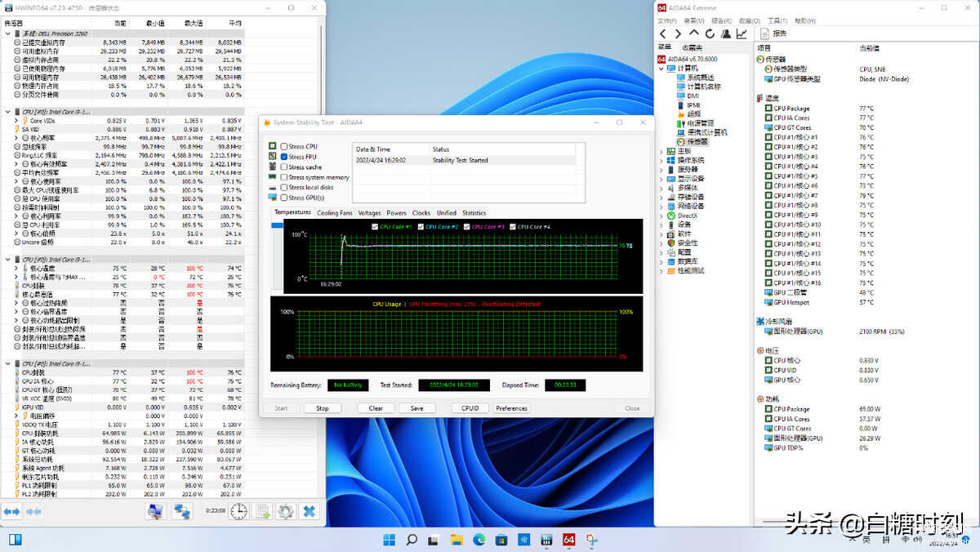Click blue slider beside temperature graph
The width and height of the screenshot is (980, 552).
click(275, 225)
